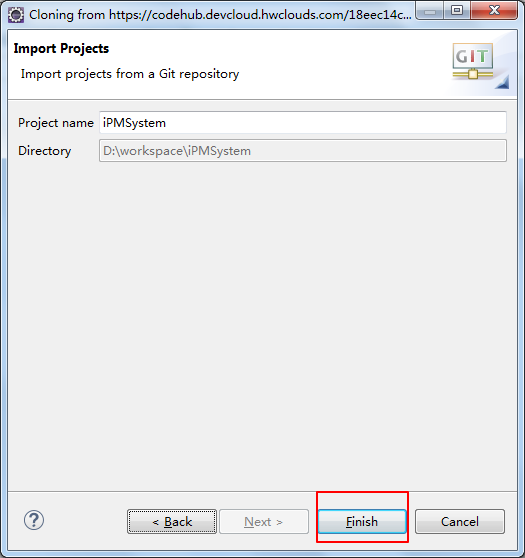Image resolution: width=525 pixels, height=558 pixels.
Task: Click the Import Projects heading
Action: tap(61, 48)
